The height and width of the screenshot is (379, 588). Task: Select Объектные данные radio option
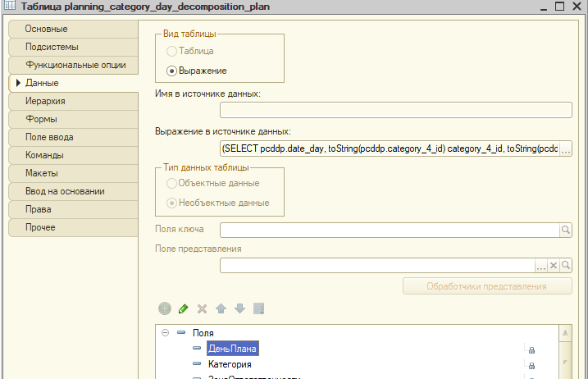pos(171,183)
